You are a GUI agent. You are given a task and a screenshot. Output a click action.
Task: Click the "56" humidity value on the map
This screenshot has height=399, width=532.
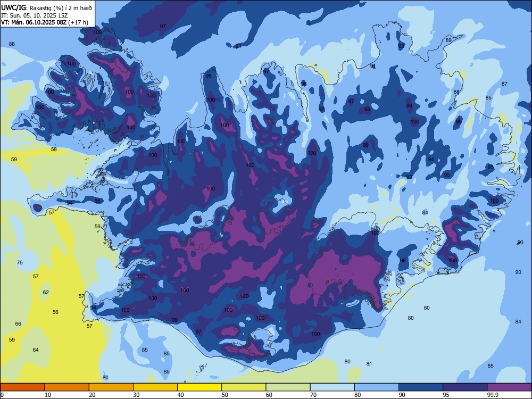55,312
